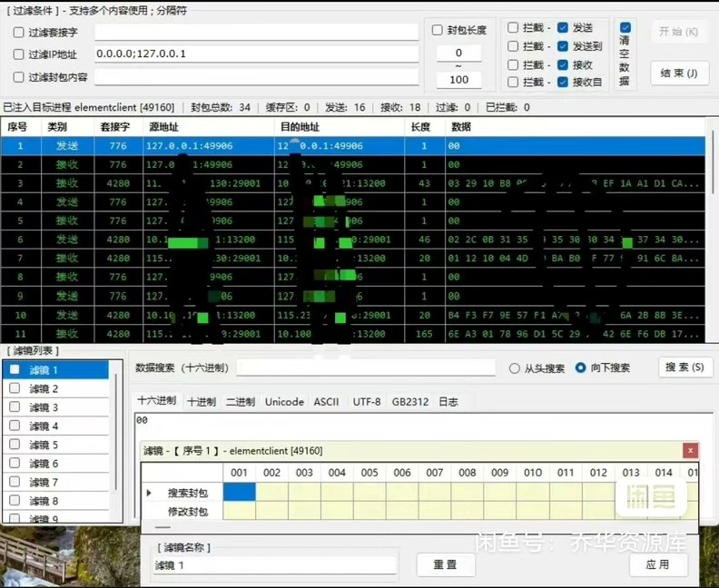Click the socket filter input field
This screenshot has height=588, width=719.
coord(256,32)
